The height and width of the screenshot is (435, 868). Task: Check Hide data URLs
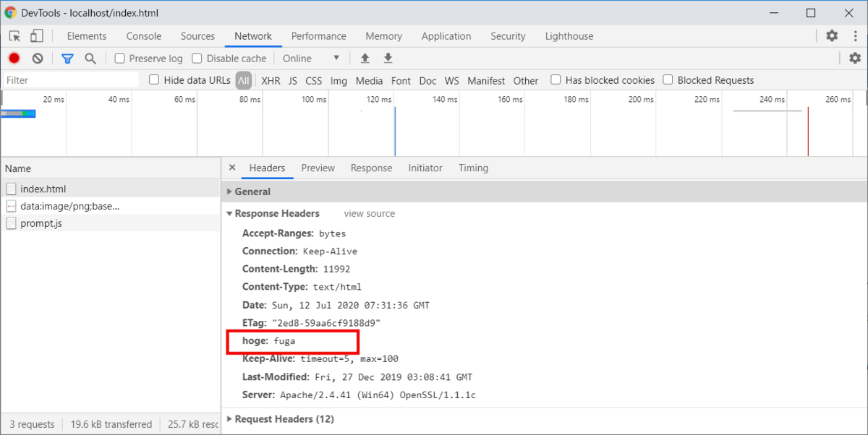[154, 80]
